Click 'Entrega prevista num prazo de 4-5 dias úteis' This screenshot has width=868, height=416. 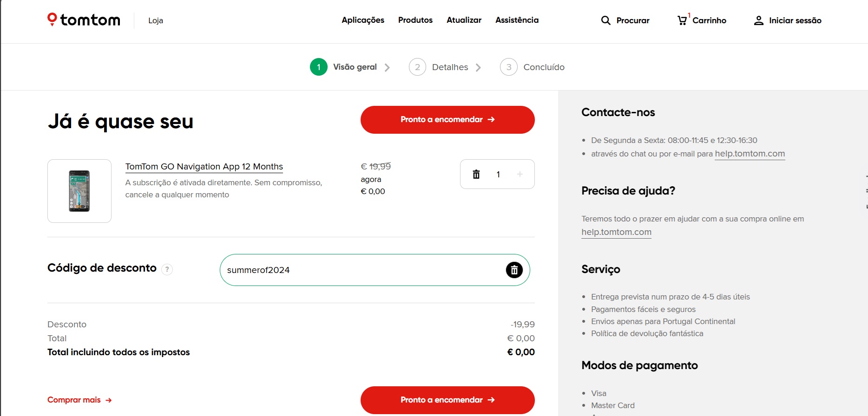click(670, 297)
